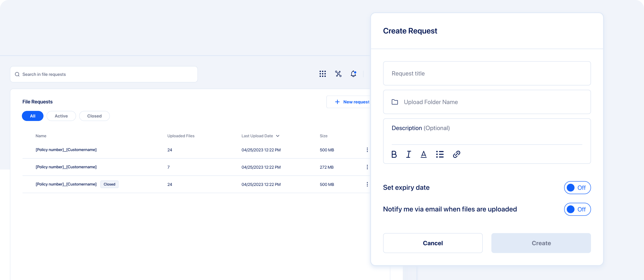Screen dimensions: 644x280
Task: Click the insert link icon
Action: (457, 154)
